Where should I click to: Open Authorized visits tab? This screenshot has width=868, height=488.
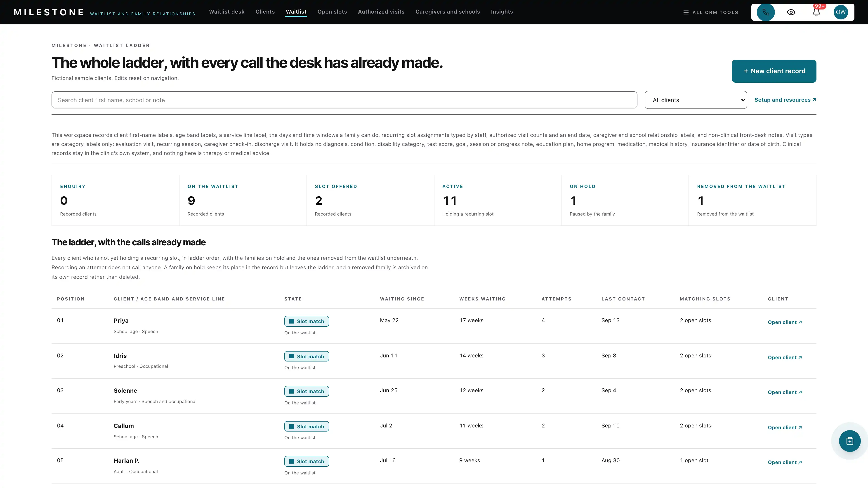click(x=381, y=12)
